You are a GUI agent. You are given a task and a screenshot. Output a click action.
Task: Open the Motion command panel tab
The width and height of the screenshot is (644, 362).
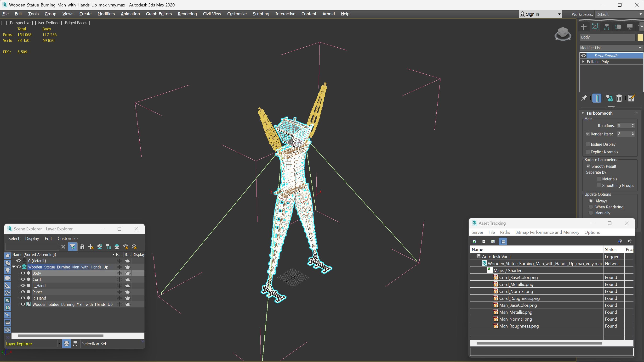tap(618, 27)
